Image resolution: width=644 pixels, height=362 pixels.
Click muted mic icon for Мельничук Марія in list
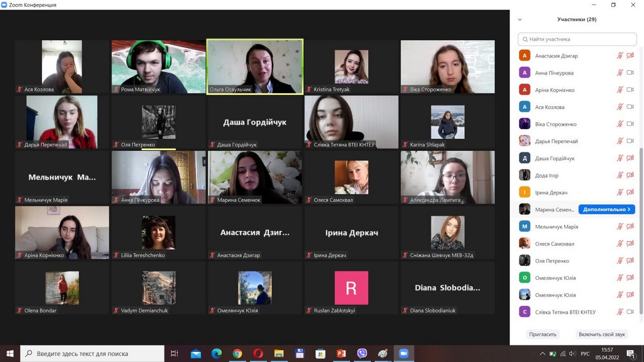point(620,227)
